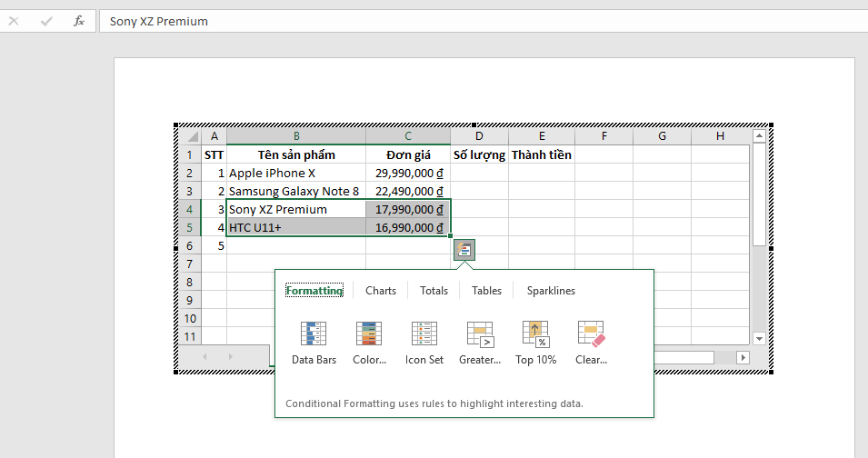Select row 7 header
Viewport: 868px width, 458px height.
(x=190, y=264)
